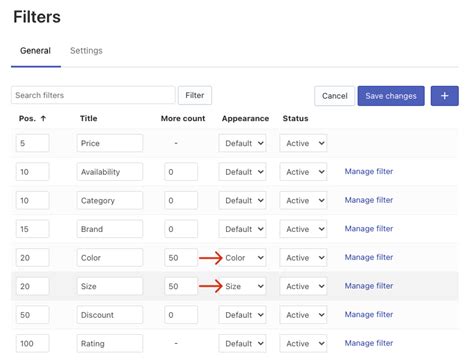
Task: Click the Availability title field
Action: pyautogui.click(x=110, y=172)
